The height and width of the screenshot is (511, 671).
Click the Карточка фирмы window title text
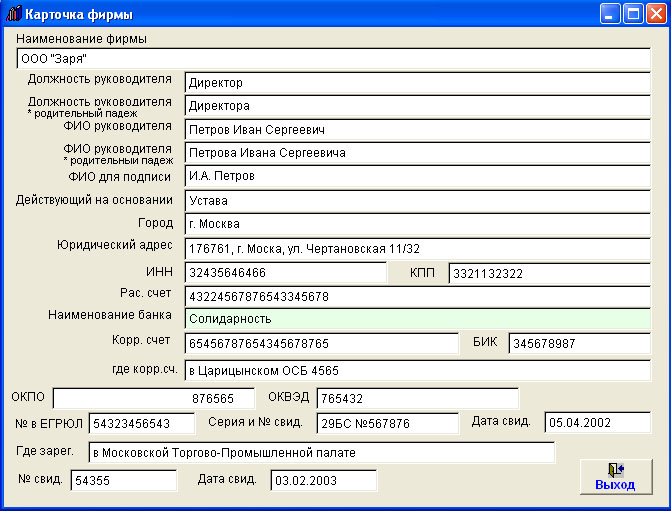tap(79, 15)
